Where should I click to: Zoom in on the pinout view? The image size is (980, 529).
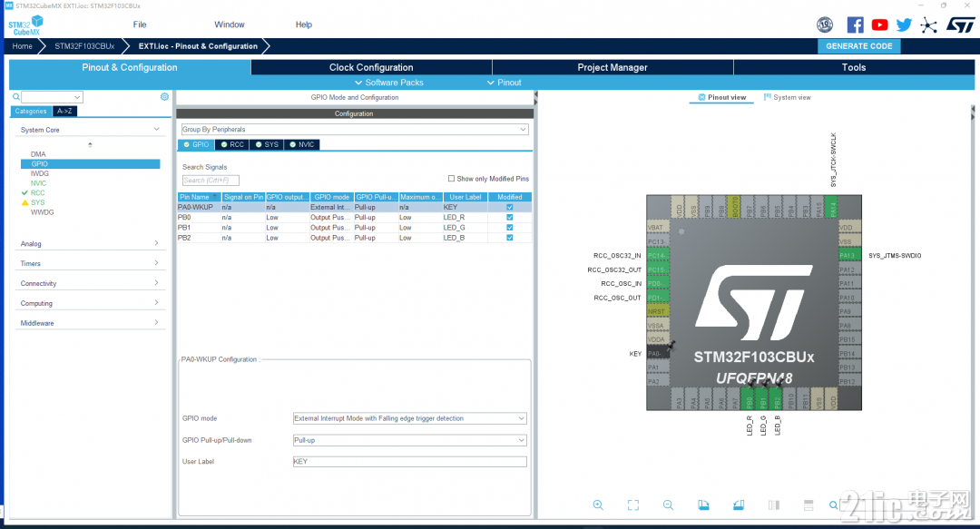[598, 505]
